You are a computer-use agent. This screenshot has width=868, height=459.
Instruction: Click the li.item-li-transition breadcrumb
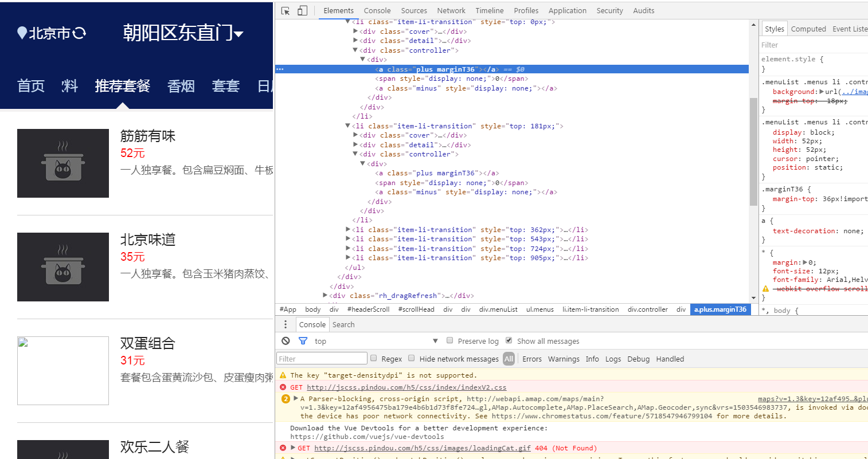pos(591,309)
